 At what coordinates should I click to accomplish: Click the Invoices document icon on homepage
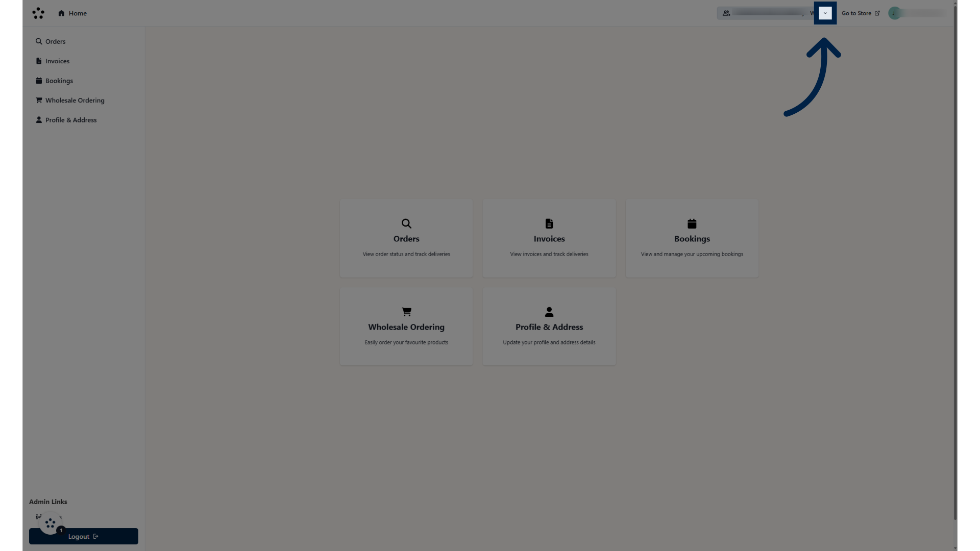pos(549,223)
